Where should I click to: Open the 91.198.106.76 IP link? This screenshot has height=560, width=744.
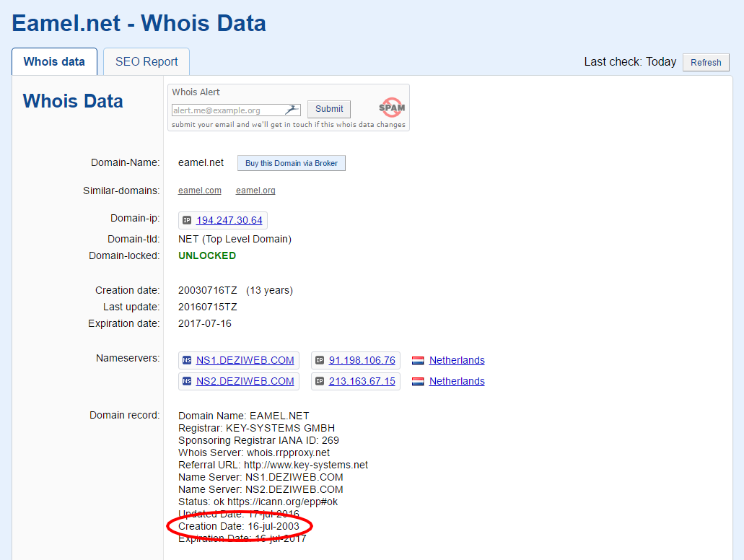[x=362, y=360]
